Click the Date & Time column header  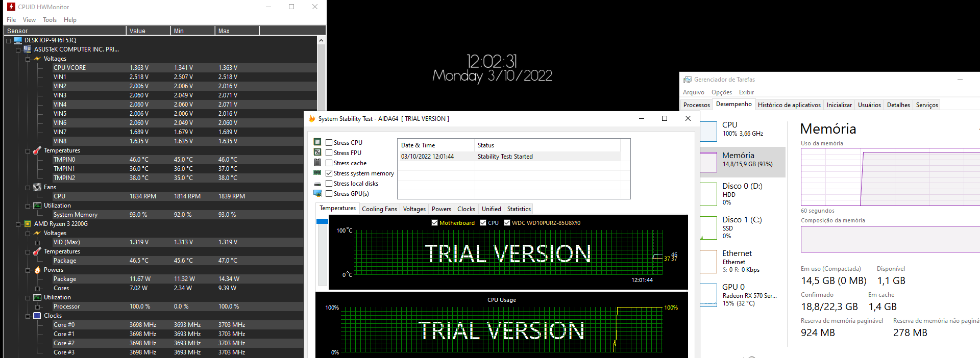tap(436, 145)
